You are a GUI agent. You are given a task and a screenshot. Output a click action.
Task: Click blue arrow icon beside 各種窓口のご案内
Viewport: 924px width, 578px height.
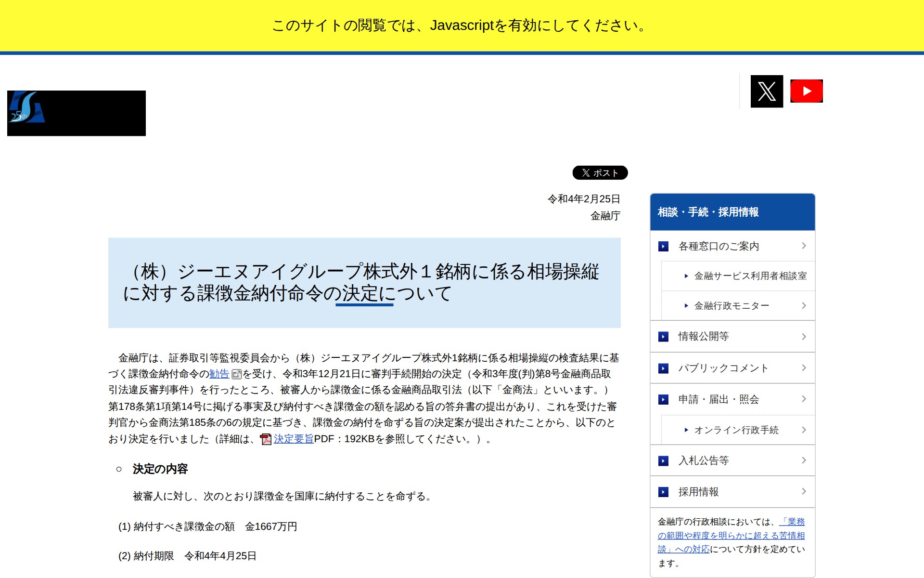click(663, 247)
